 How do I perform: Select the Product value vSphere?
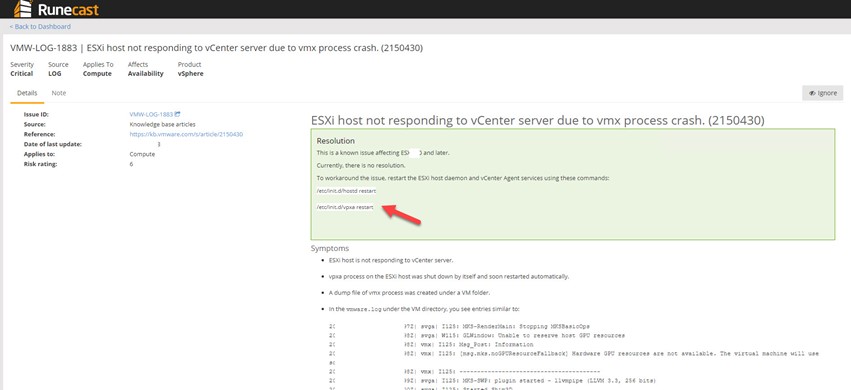click(x=190, y=74)
